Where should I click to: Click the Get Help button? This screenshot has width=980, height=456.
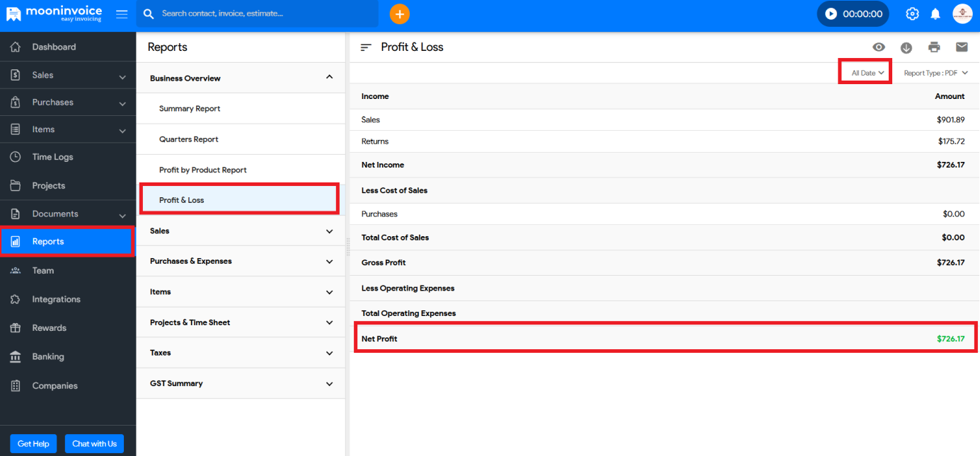pos(33,443)
